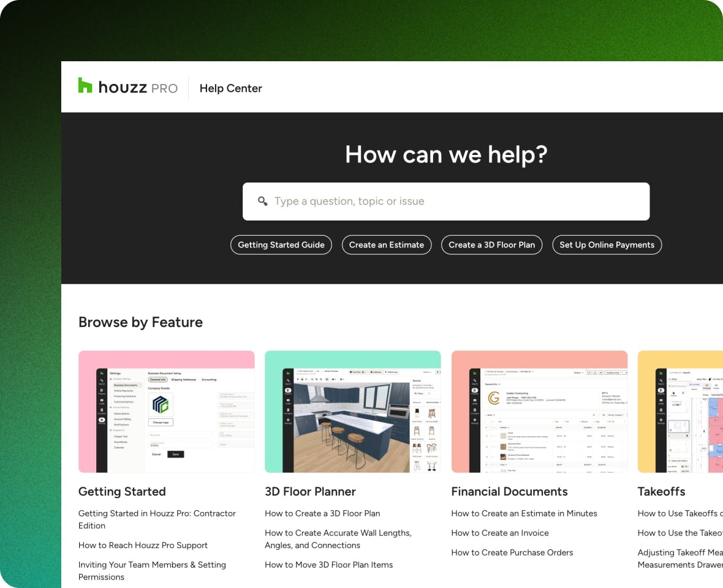This screenshot has width=723, height=588.
Task: Open the Getting Started thumbnail image
Action: point(167,412)
